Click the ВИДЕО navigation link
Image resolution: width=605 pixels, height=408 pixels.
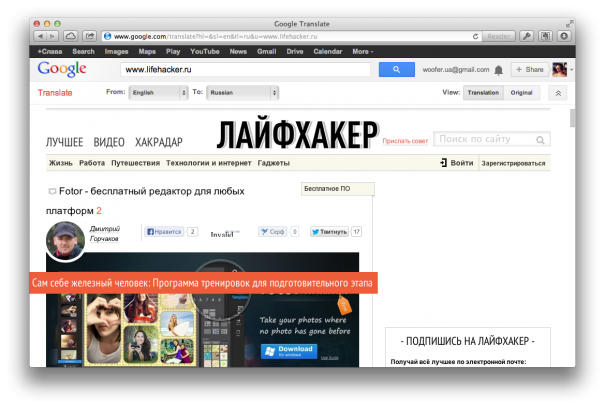click(x=109, y=142)
